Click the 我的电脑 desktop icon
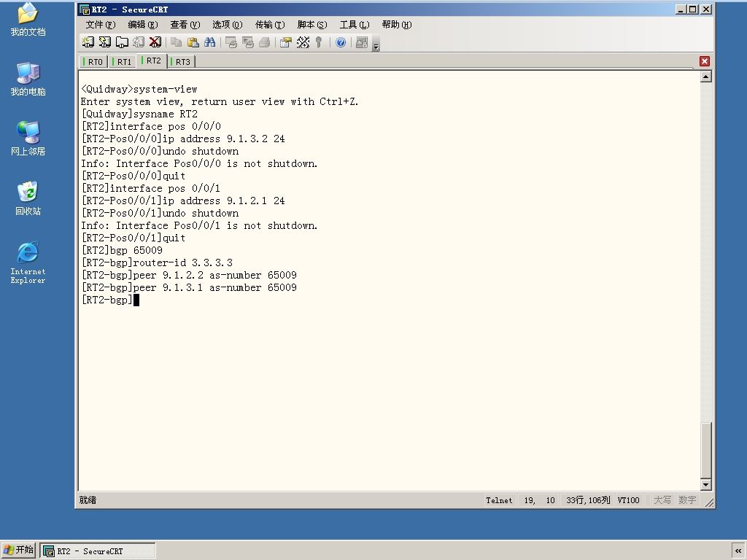This screenshot has height=560, width=747. pos(28,79)
